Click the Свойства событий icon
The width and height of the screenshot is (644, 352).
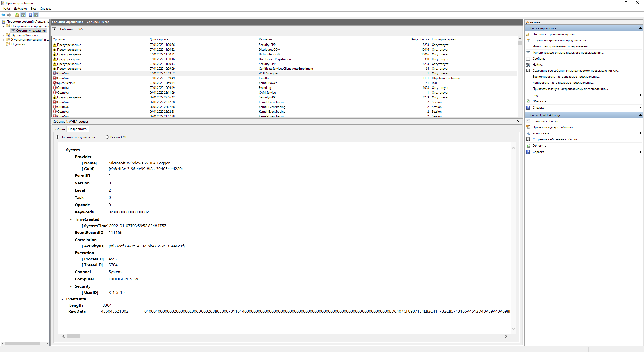tap(528, 121)
